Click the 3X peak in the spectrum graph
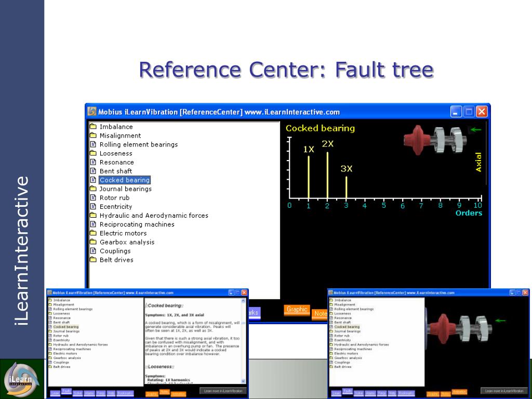This screenshot has width=532, height=399. tap(346, 187)
